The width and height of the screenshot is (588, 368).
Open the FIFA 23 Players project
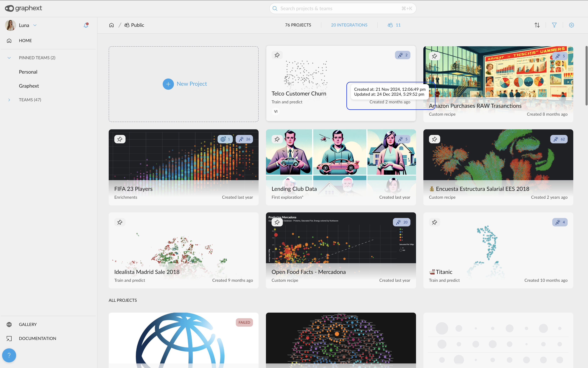click(133, 189)
